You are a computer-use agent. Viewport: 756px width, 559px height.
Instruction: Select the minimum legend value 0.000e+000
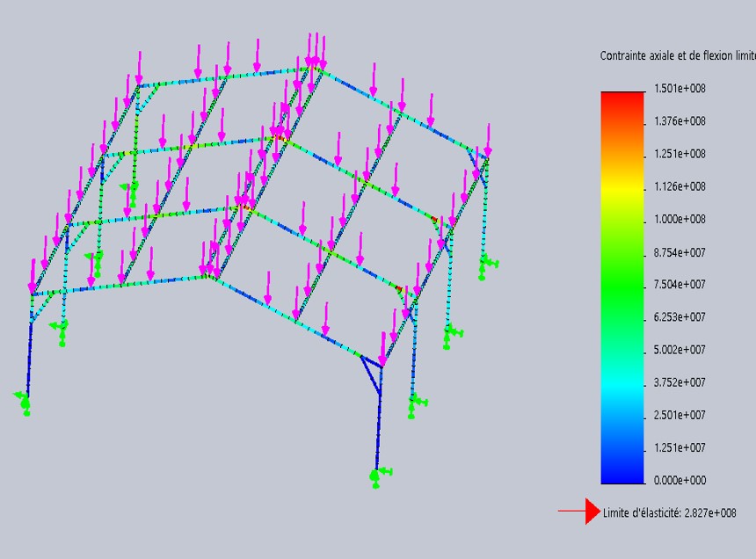680,481
